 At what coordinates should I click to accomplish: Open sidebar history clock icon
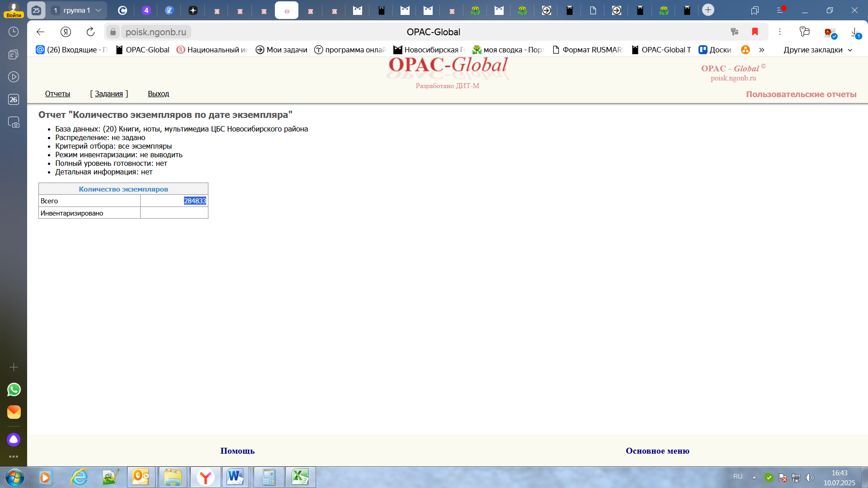click(x=14, y=32)
